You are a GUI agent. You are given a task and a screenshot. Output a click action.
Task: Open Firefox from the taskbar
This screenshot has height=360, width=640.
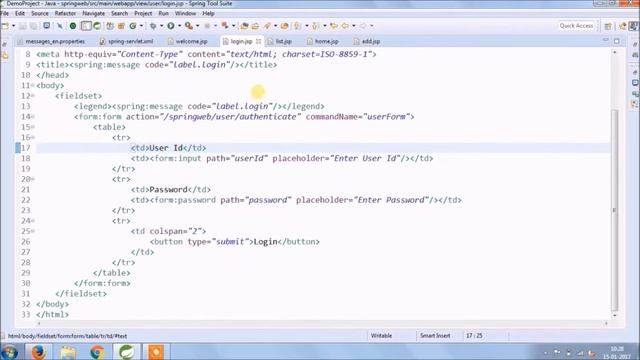point(38,351)
